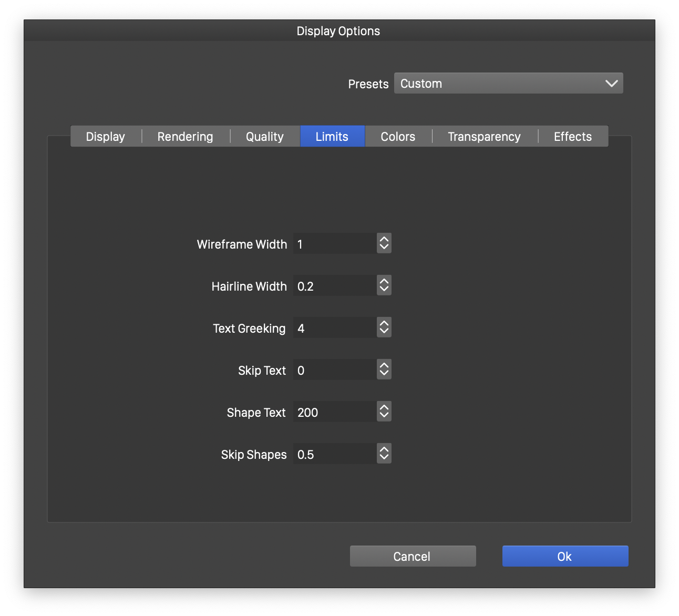Switch to the Transparency tab
Viewport: 679px width, 616px height.
pyautogui.click(x=484, y=137)
